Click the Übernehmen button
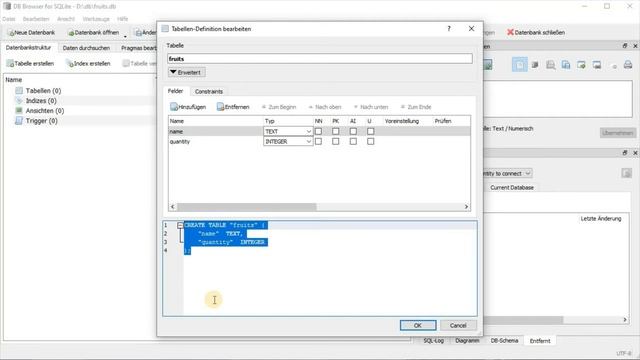Viewport: 640px width, 360px height. [618, 133]
